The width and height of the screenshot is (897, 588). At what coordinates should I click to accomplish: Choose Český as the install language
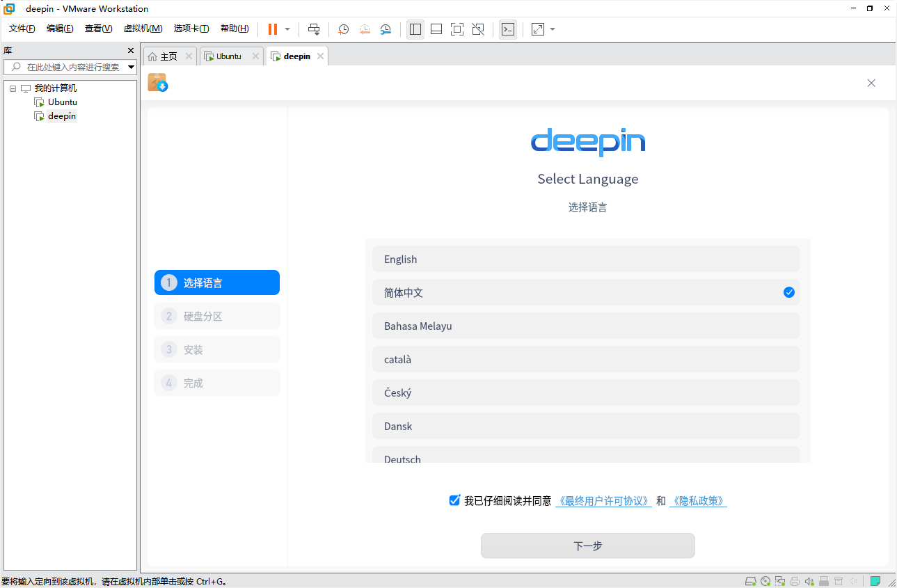pos(586,392)
